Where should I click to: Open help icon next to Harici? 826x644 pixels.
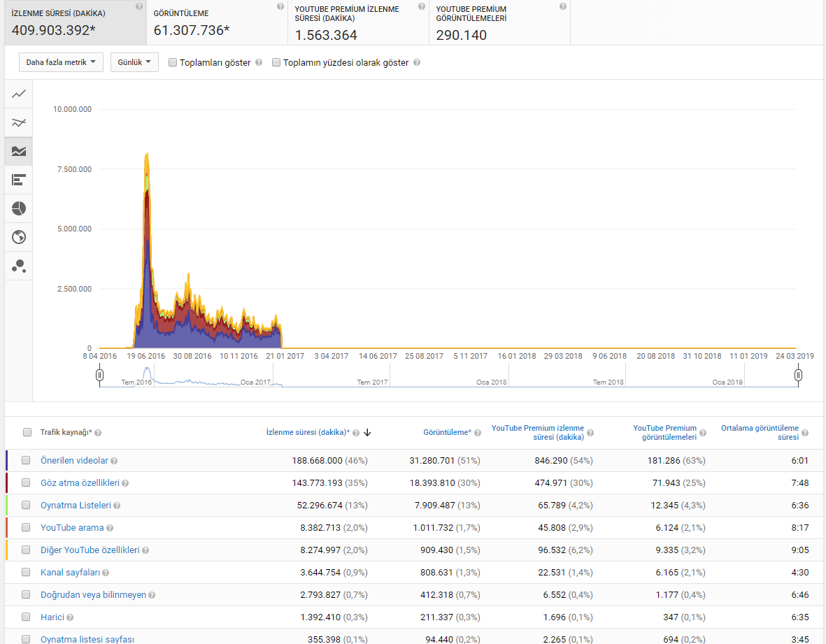tap(70, 617)
